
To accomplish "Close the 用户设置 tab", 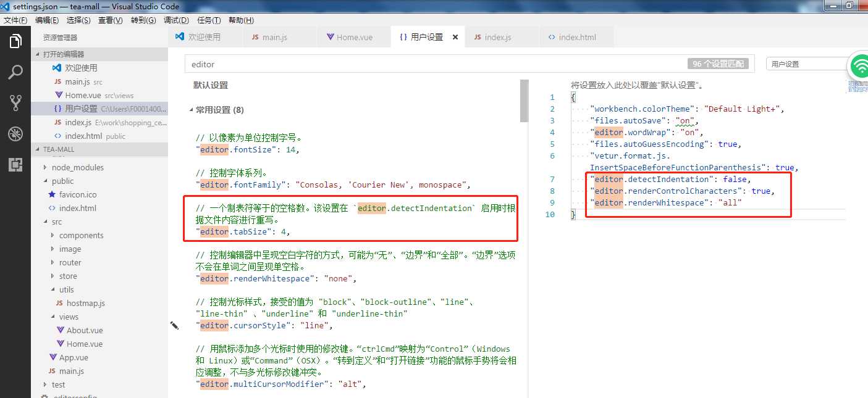I will pyautogui.click(x=455, y=37).
